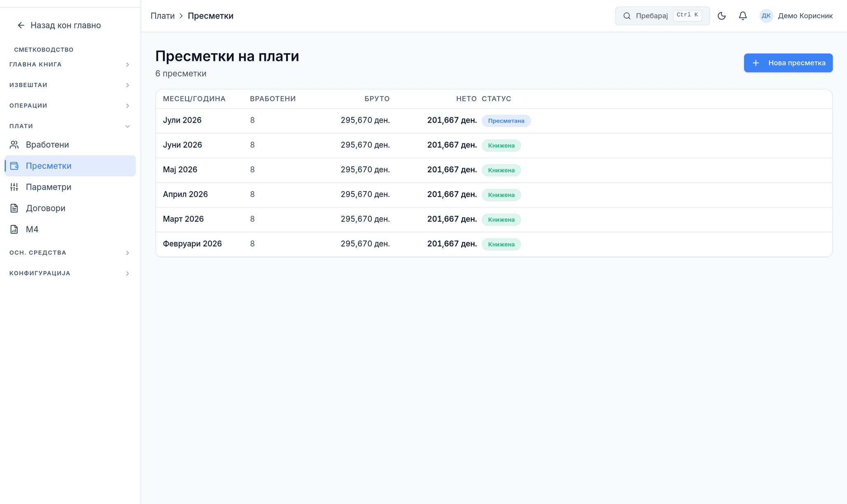Image resolution: width=847 pixels, height=504 pixels.
Task: Open the Договори menu item
Action: click(x=70, y=208)
